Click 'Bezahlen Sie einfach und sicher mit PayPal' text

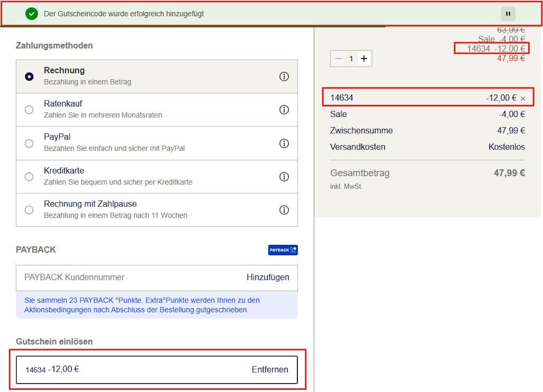(x=114, y=149)
